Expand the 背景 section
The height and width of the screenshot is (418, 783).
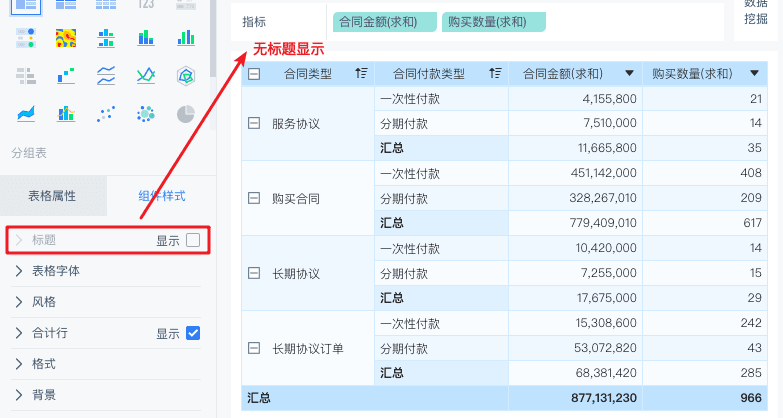(x=18, y=395)
